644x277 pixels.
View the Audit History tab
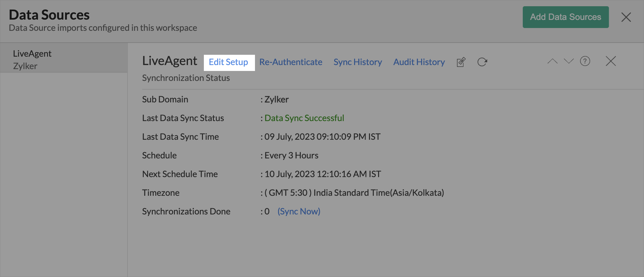click(419, 62)
